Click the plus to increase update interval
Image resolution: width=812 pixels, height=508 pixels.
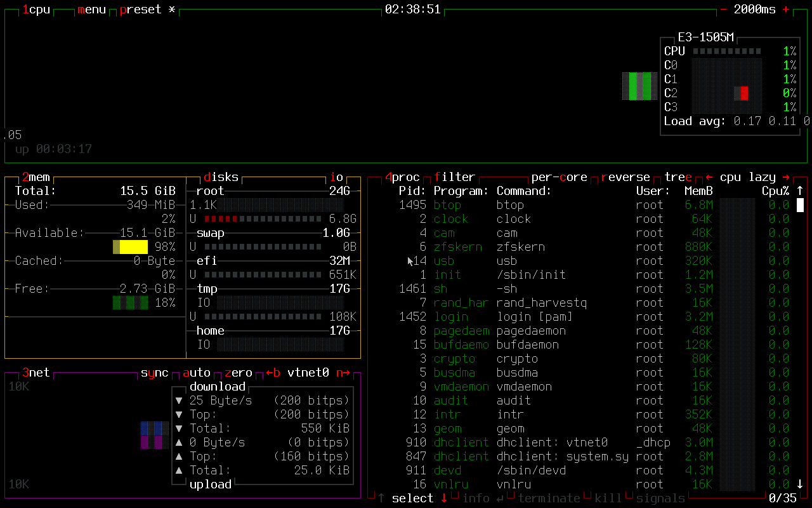[x=786, y=10]
